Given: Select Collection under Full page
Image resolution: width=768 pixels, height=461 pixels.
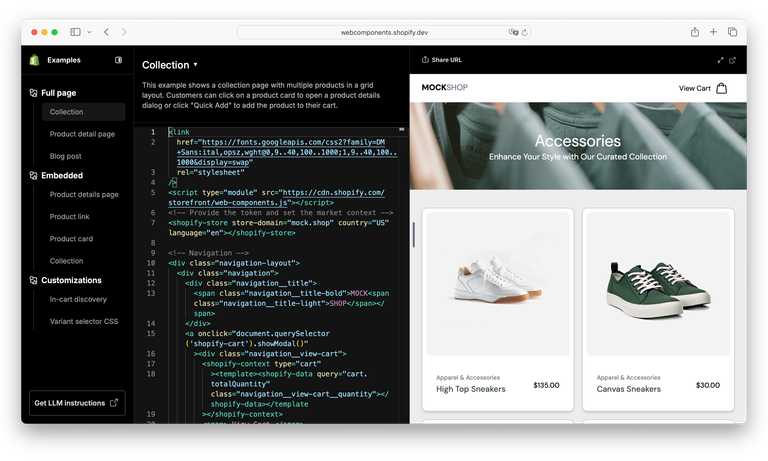Looking at the screenshot, I should pos(83,112).
